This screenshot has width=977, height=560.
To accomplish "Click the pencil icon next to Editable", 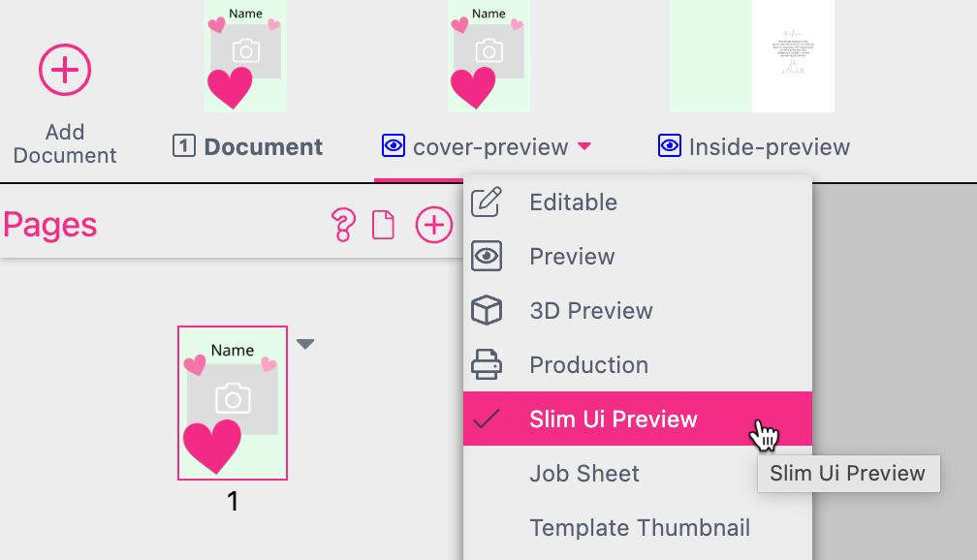I will [x=486, y=202].
